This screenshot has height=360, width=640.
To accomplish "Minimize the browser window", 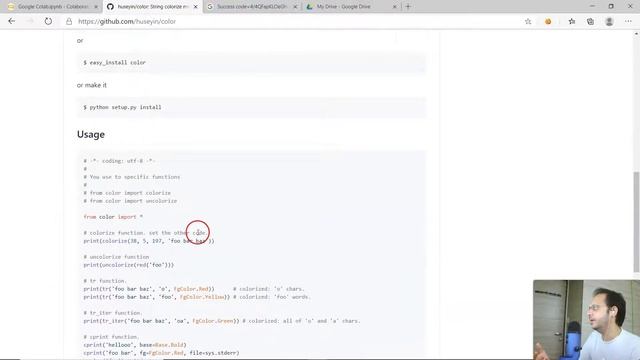I will (592, 6).
